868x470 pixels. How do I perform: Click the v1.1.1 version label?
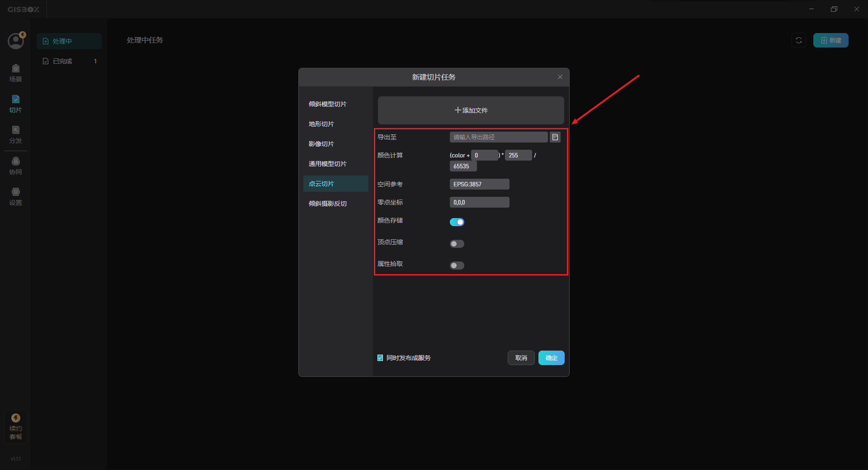[x=16, y=459]
